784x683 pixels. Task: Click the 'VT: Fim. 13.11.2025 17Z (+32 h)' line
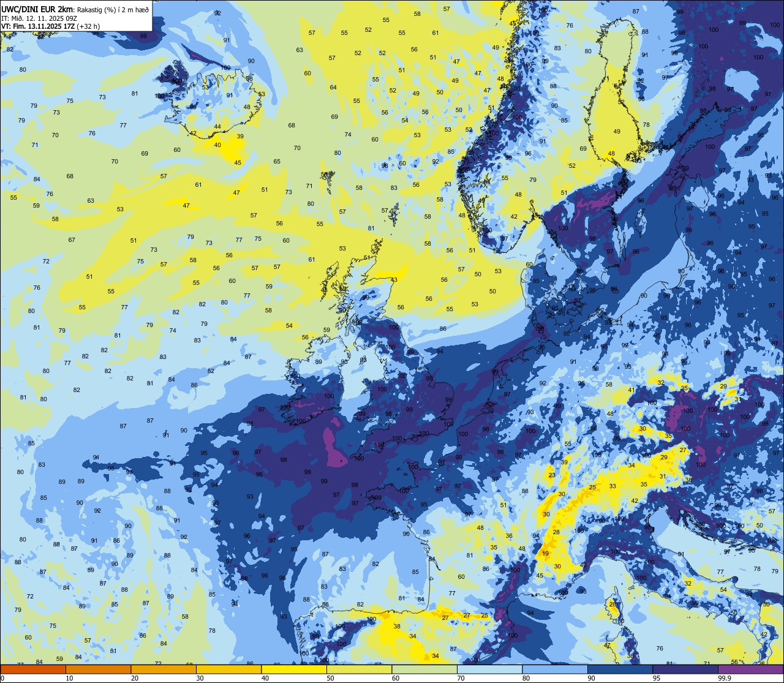point(51,26)
